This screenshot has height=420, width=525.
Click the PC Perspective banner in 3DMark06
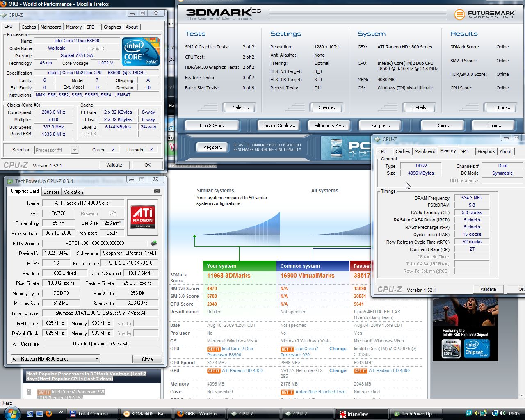(x=346, y=148)
